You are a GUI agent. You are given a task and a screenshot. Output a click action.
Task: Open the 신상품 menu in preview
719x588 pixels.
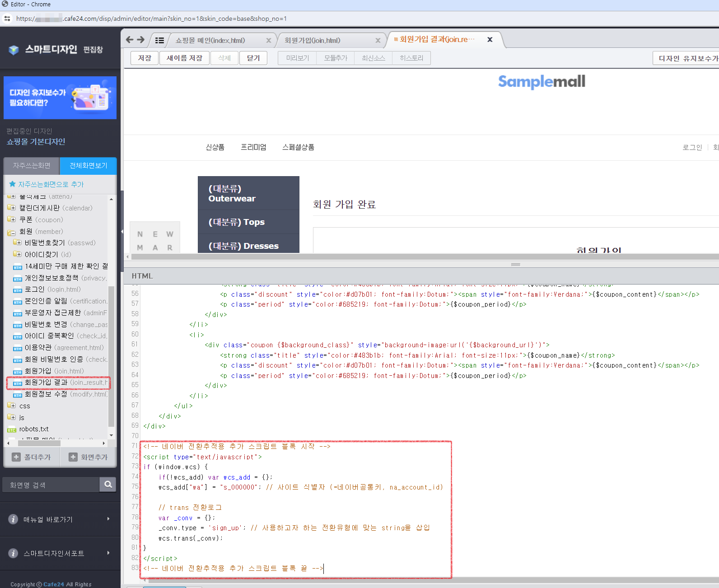215,147
